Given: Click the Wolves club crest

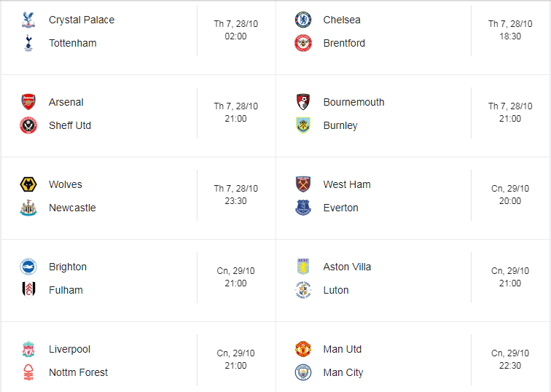Looking at the screenshot, I should tap(28, 184).
